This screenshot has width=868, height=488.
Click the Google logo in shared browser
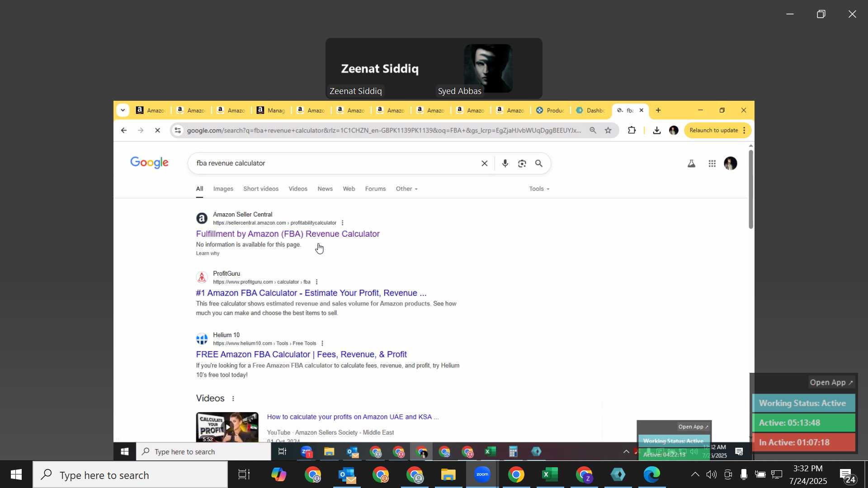pos(149,163)
